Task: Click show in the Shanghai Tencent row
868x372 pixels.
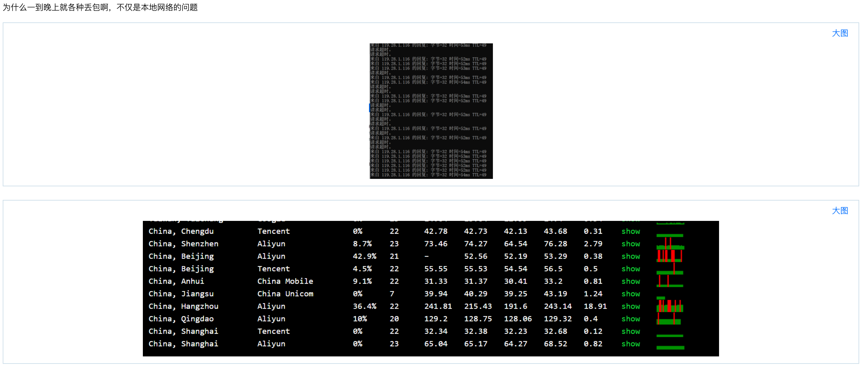Action: click(x=631, y=332)
